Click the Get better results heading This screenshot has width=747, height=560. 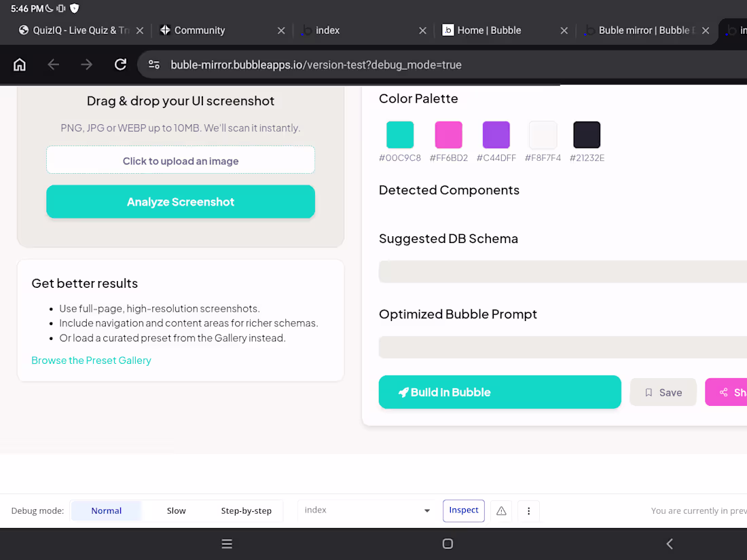pos(84,283)
